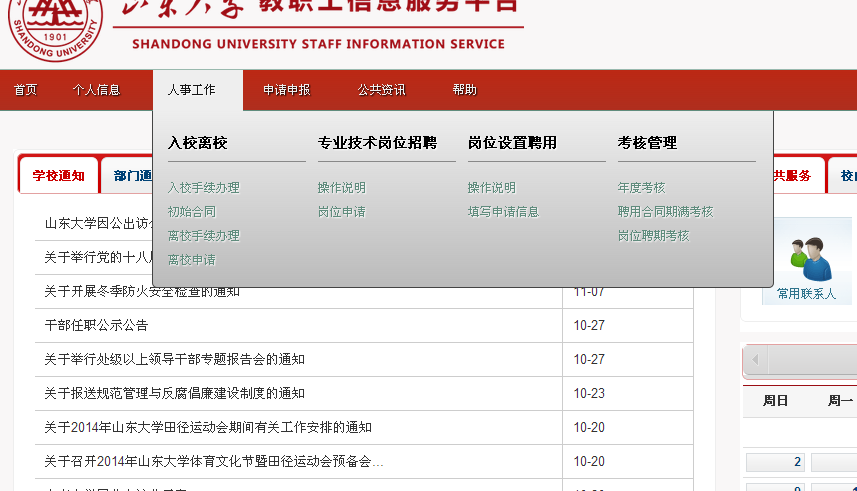Open the 干部任职公示公告 notice
The height and width of the screenshot is (491, 857).
tap(96, 325)
